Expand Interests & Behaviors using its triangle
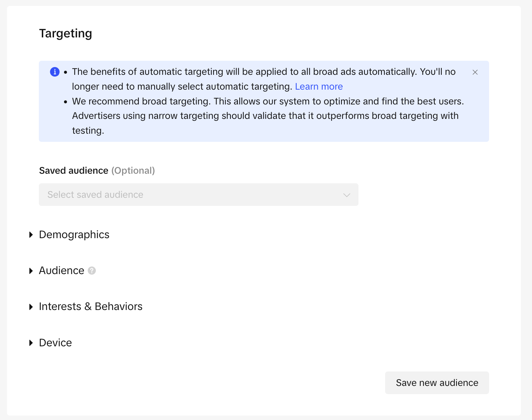This screenshot has width=532, height=420. click(31, 307)
